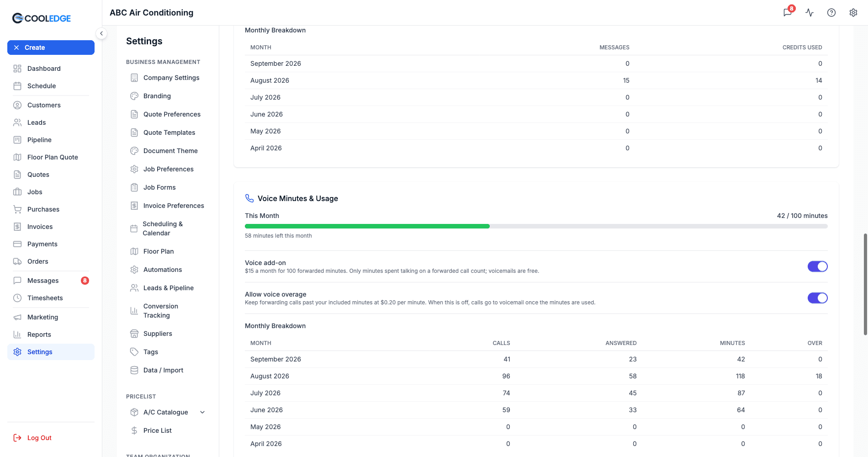Click the Job Forms clipboard icon
Image resolution: width=868 pixels, height=457 pixels.
point(134,187)
